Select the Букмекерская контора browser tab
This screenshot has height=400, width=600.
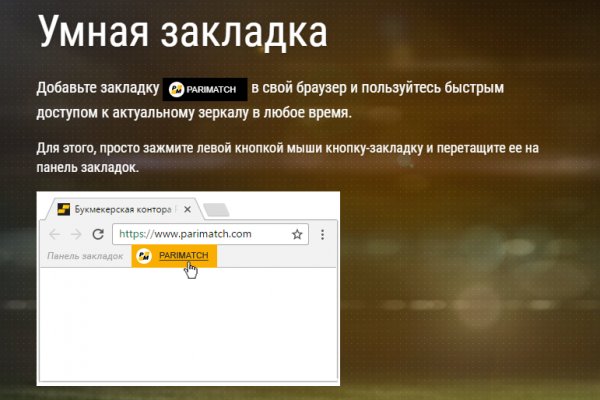click(125, 210)
